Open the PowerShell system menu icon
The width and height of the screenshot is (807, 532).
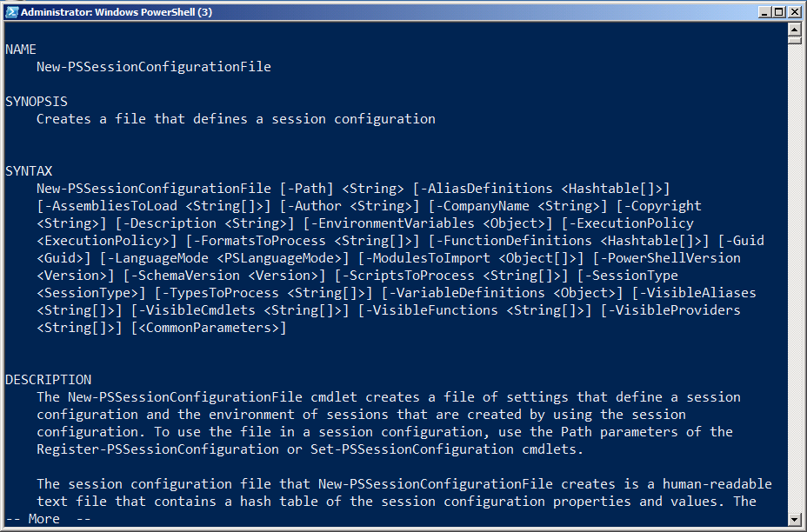pyautogui.click(x=10, y=12)
